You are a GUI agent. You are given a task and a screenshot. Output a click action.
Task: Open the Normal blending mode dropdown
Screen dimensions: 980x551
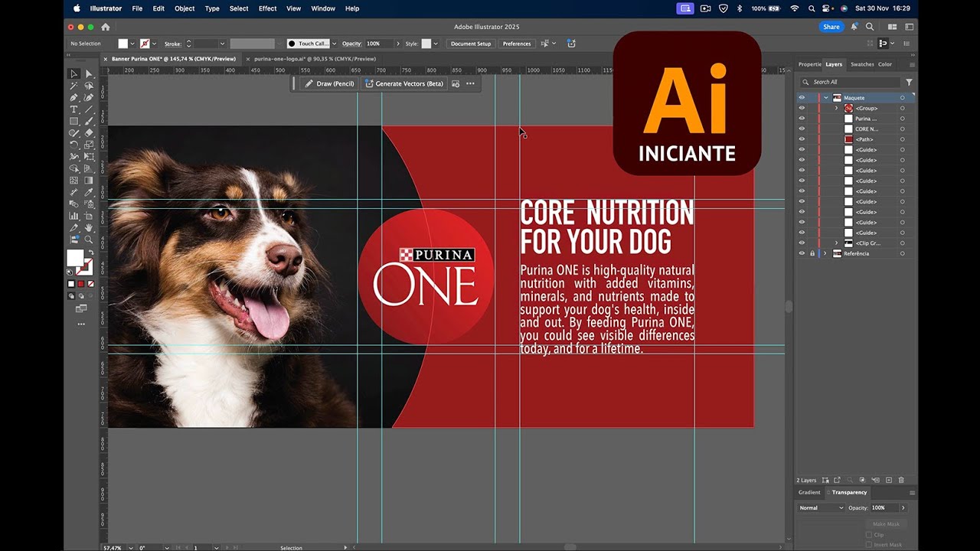coord(821,507)
